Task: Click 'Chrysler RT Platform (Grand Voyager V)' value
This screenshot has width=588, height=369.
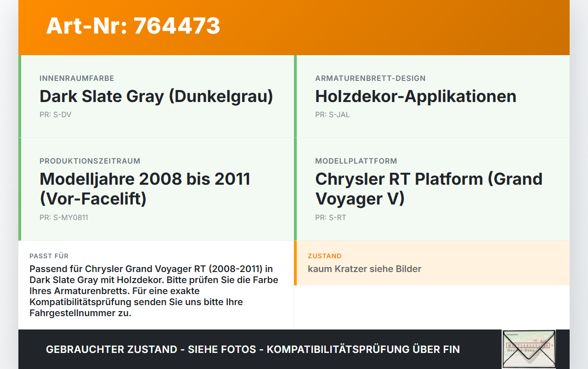Action: (x=429, y=189)
